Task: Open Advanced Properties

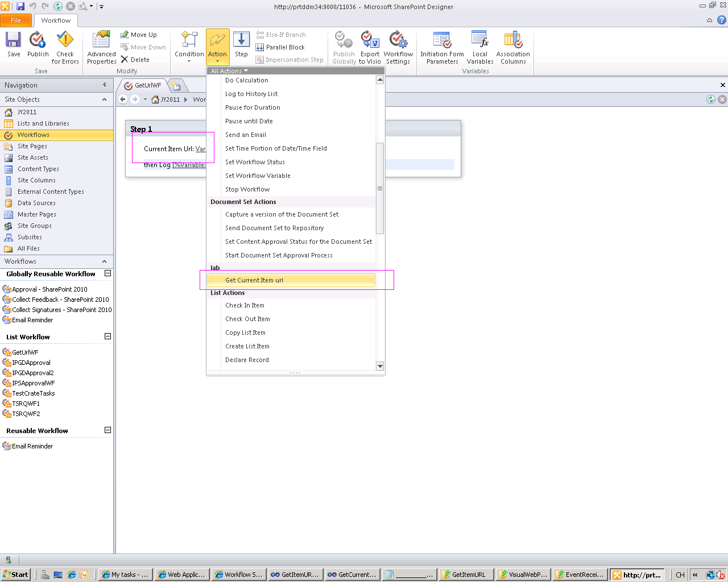Action: 102,47
